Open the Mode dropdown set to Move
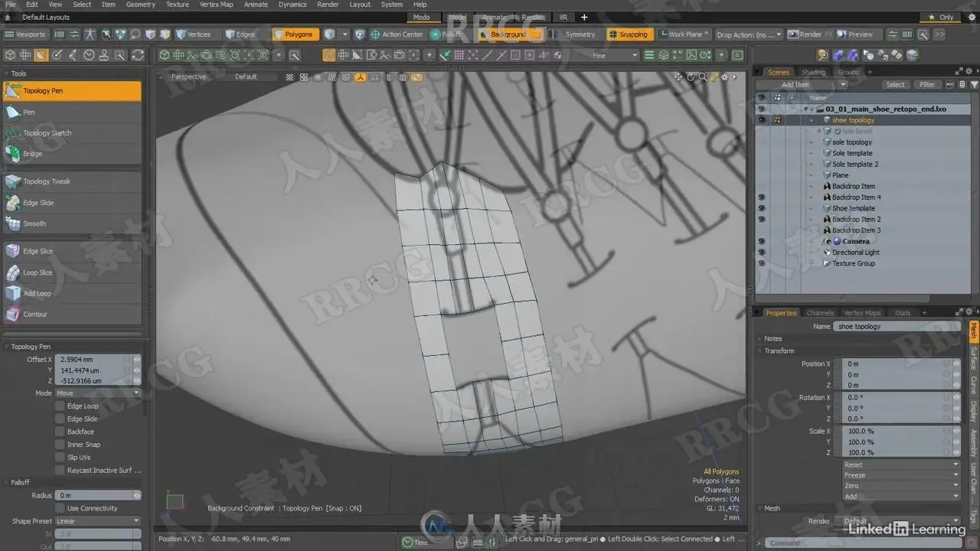 pyautogui.click(x=98, y=393)
